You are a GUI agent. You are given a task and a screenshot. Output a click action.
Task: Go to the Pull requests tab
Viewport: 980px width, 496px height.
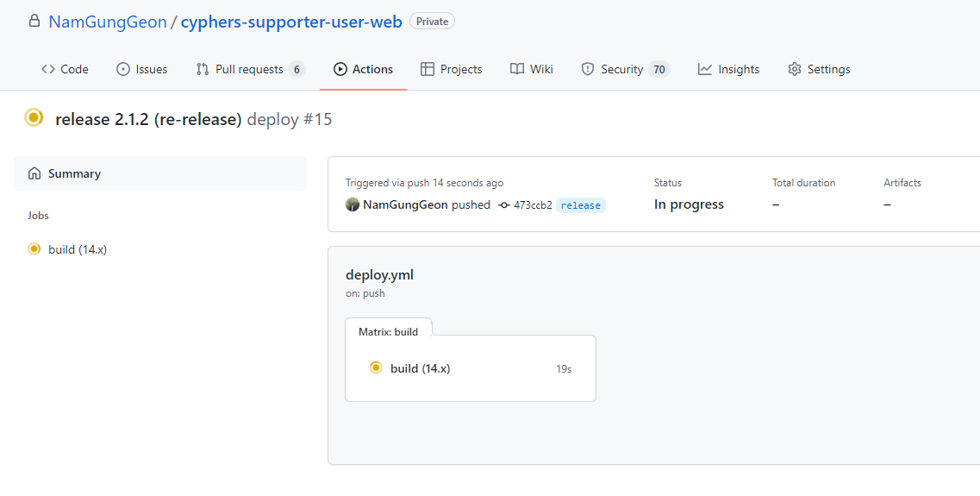[x=251, y=69]
